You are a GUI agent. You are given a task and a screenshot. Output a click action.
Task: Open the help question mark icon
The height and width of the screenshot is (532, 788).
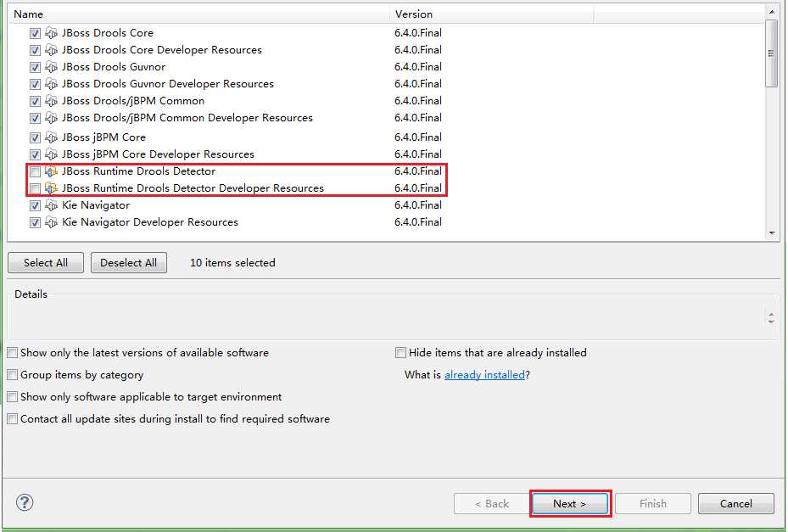click(x=25, y=502)
